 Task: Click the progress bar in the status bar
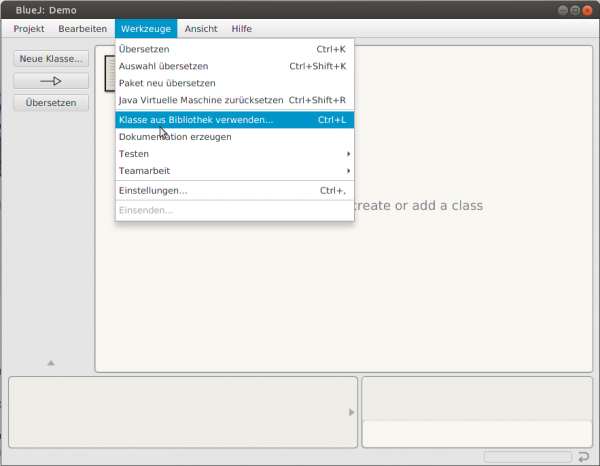pos(527,457)
